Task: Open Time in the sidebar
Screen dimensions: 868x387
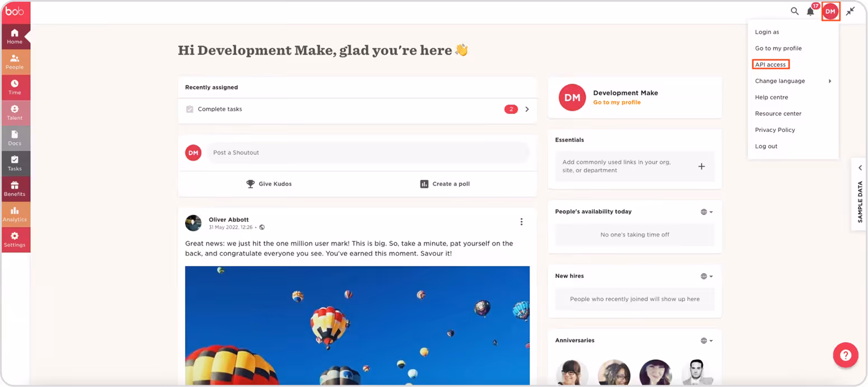Action: [15, 87]
